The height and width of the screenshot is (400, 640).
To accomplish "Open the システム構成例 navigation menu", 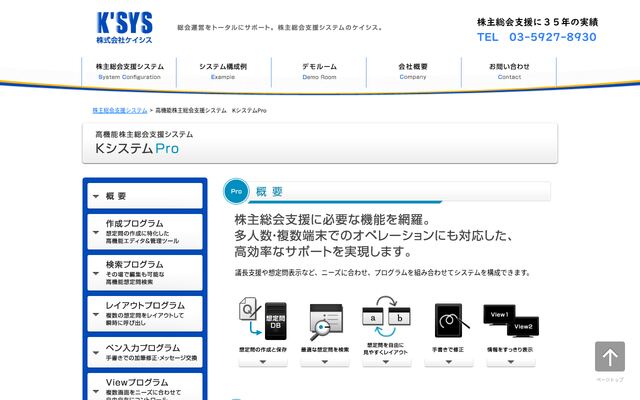I will [x=223, y=71].
